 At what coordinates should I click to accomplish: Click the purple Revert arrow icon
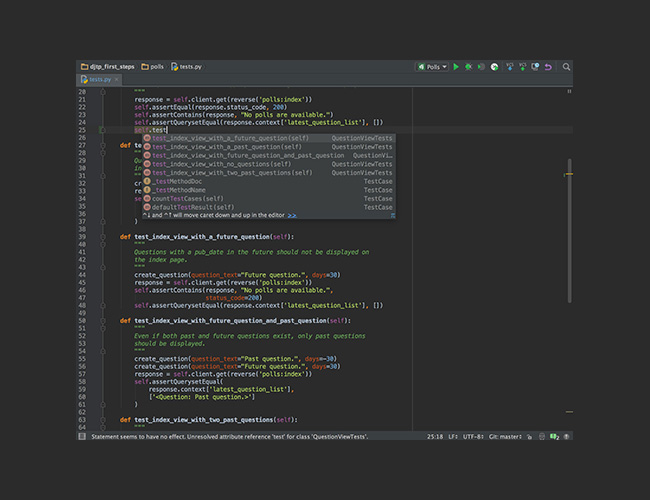tap(548, 67)
